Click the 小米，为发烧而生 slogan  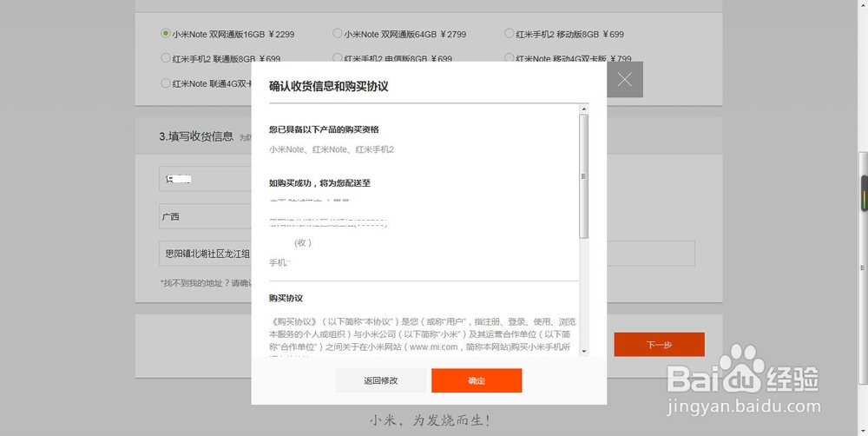431,420
